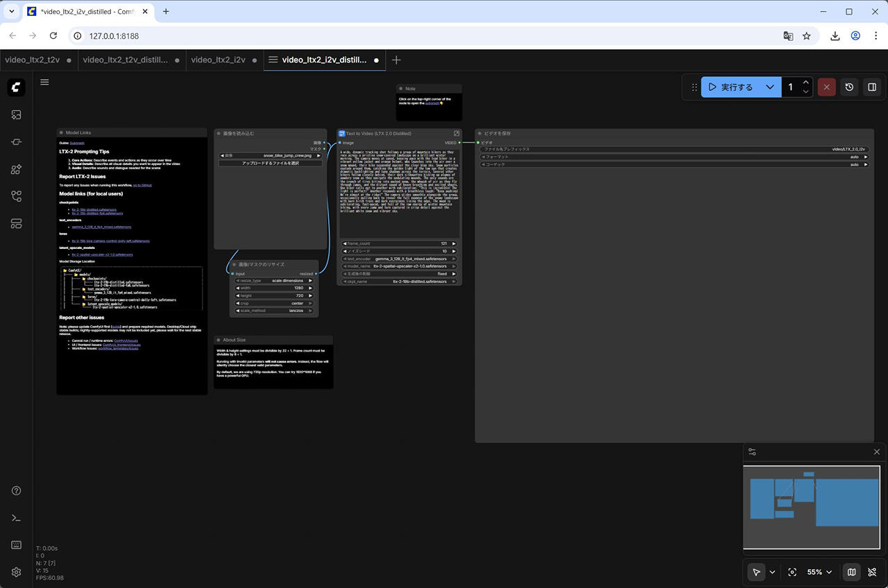Switch to the video_ltx2_i2v tab

point(218,60)
